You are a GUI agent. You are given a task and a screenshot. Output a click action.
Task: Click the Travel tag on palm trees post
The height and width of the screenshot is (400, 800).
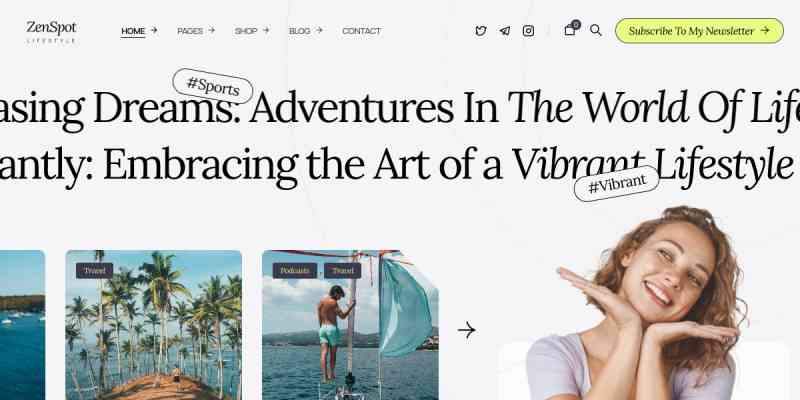point(94,271)
